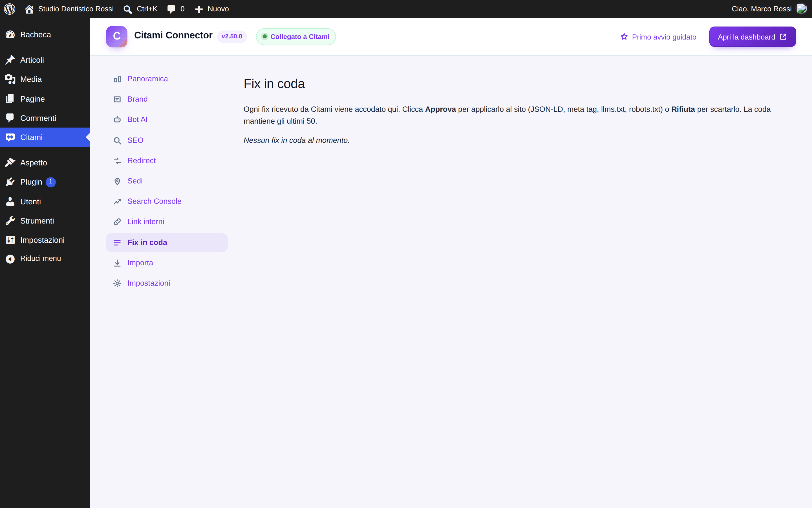Open the Pagine menu item
This screenshot has width=812, height=508.
point(45,99)
